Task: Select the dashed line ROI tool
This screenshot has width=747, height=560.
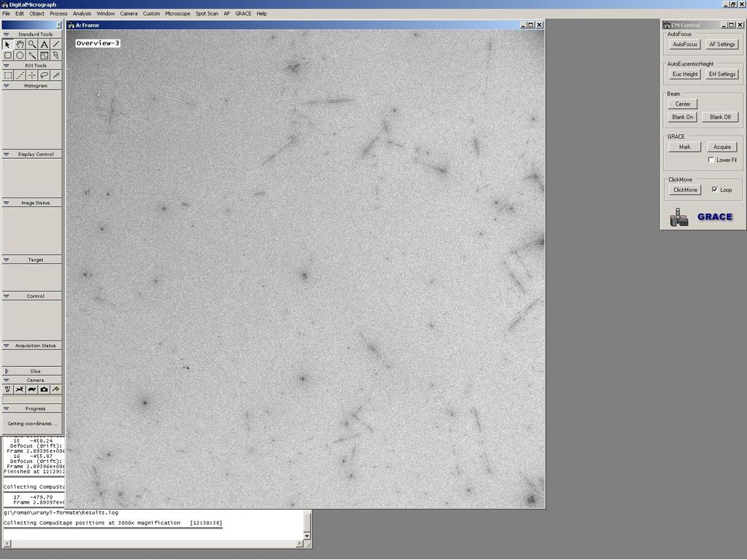Action: pos(20,75)
